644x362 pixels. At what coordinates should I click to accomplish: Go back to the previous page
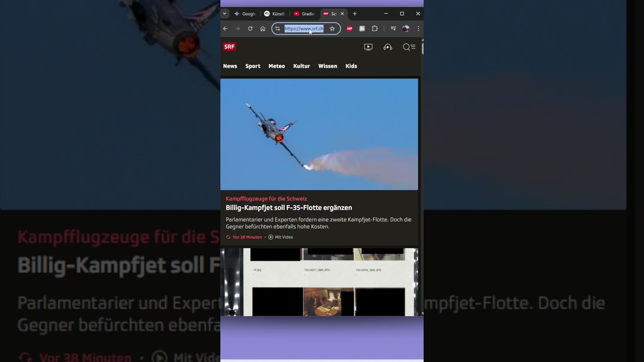pyautogui.click(x=225, y=29)
